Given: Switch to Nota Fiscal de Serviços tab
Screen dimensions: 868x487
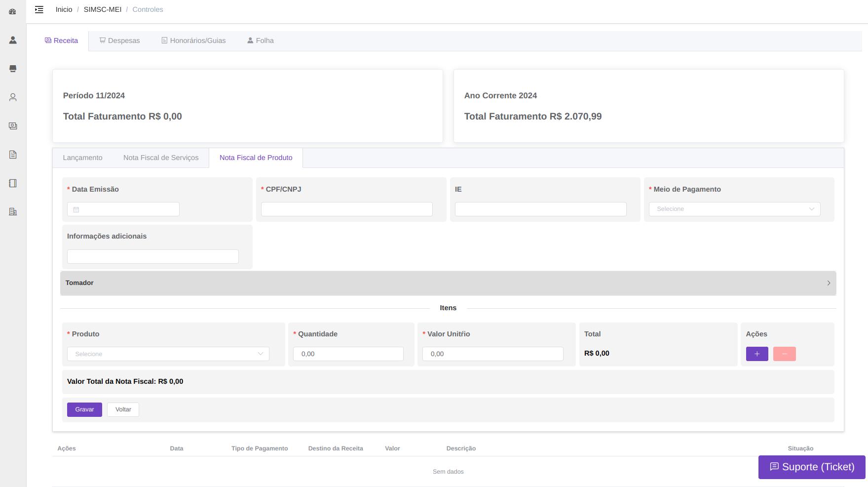Looking at the screenshot, I should point(161,158).
